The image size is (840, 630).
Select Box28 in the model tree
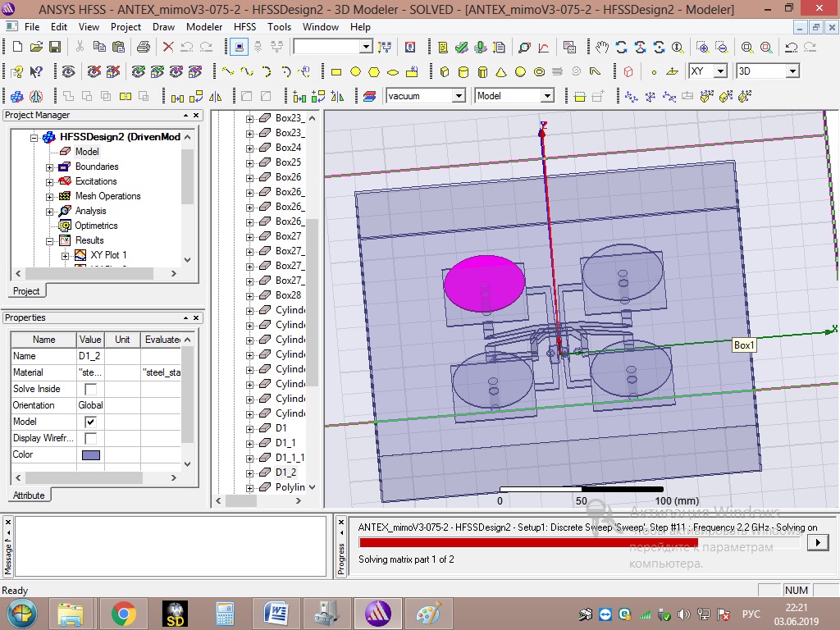coord(288,295)
